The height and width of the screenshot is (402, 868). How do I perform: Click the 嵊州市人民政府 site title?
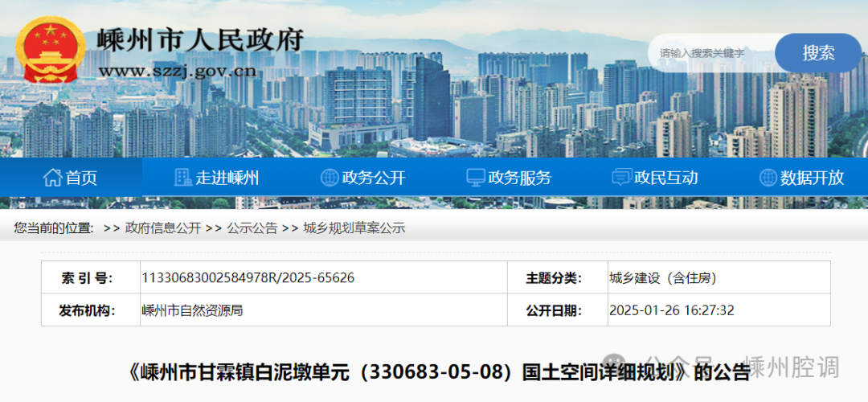[200, 39]
